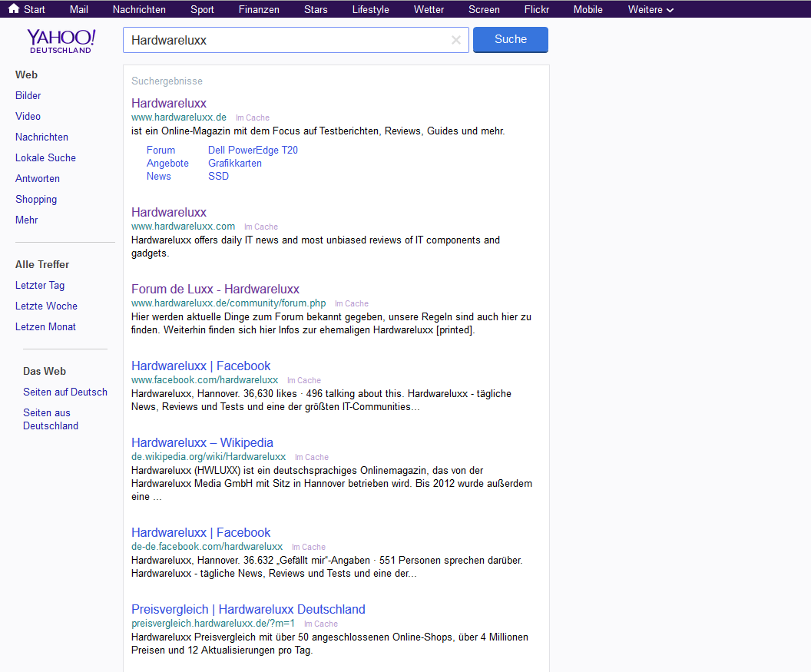Open Hardwareluxx Facebook result with www.facebook.com
This screenshot has width=811, height=672.
click(x=200, y=366)
